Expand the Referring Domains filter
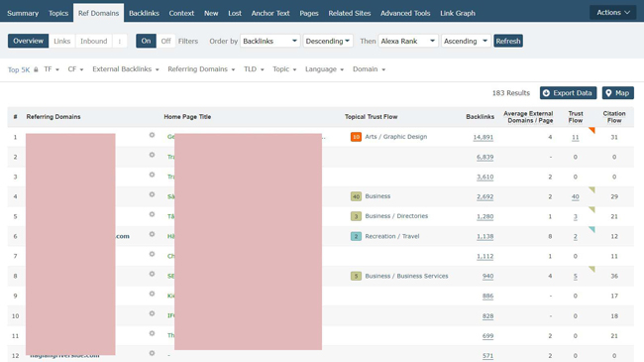The width and height of the screenshot is (644, 362). pyautogui.click(x=201, y=69)
